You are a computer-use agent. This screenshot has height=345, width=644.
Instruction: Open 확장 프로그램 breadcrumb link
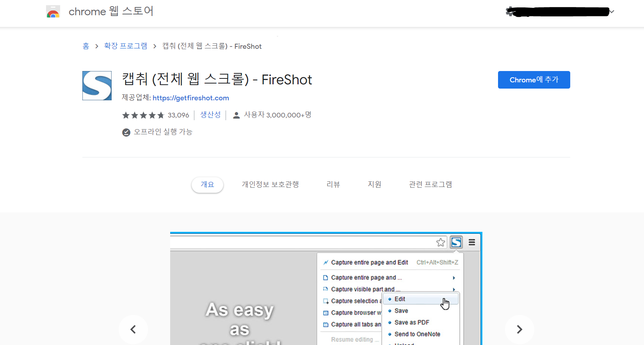click(x=126, y=46)
